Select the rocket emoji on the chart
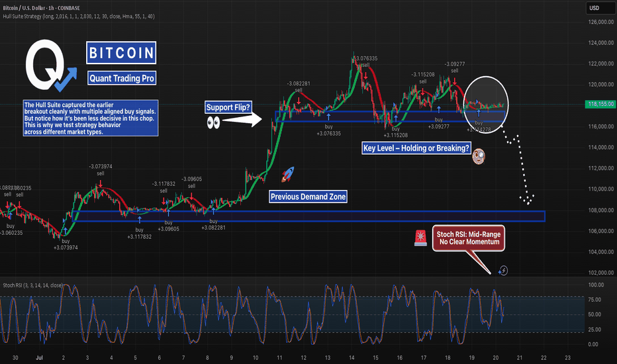617x364 pixels. point(287,174)
